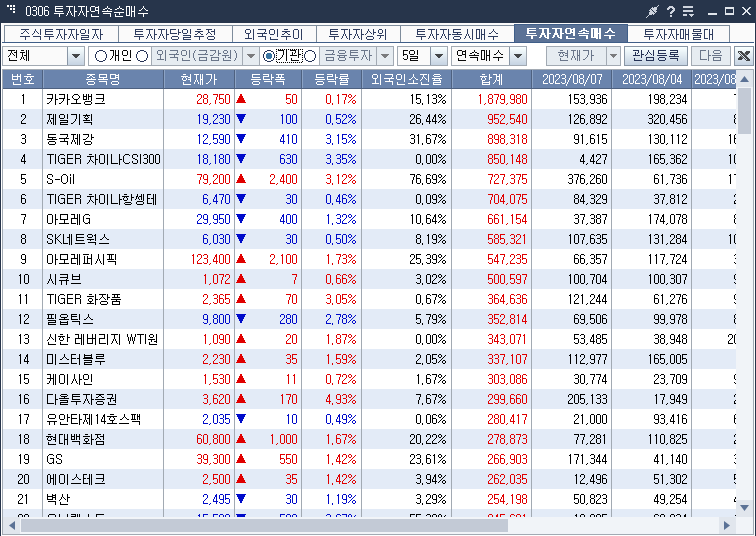The width and height of the screenshot is (756, 536).
Task: Sort by the 종목명 column header
Action: [103, 79]
